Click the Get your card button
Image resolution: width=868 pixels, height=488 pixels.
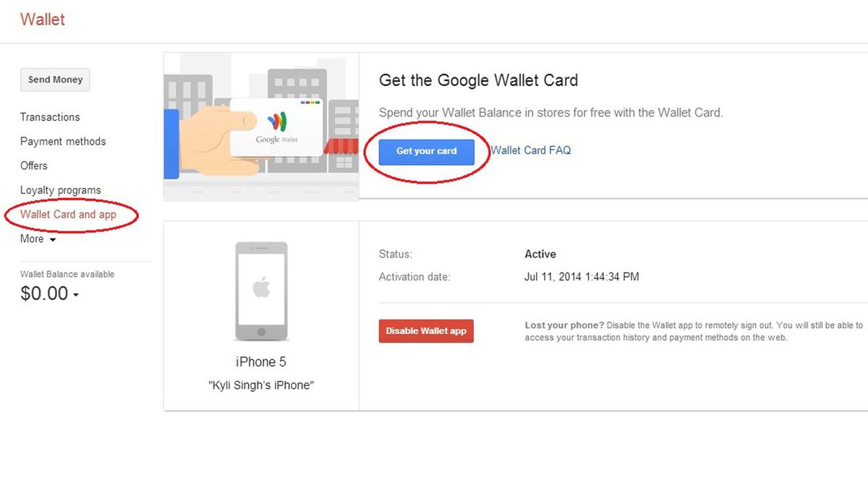[426, 151]
